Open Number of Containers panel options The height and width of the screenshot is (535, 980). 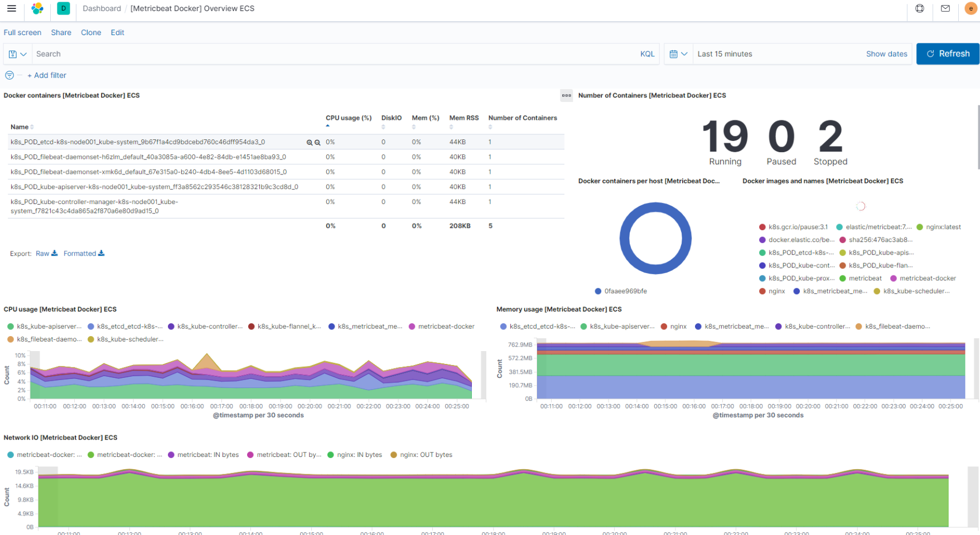pos(566,95)
